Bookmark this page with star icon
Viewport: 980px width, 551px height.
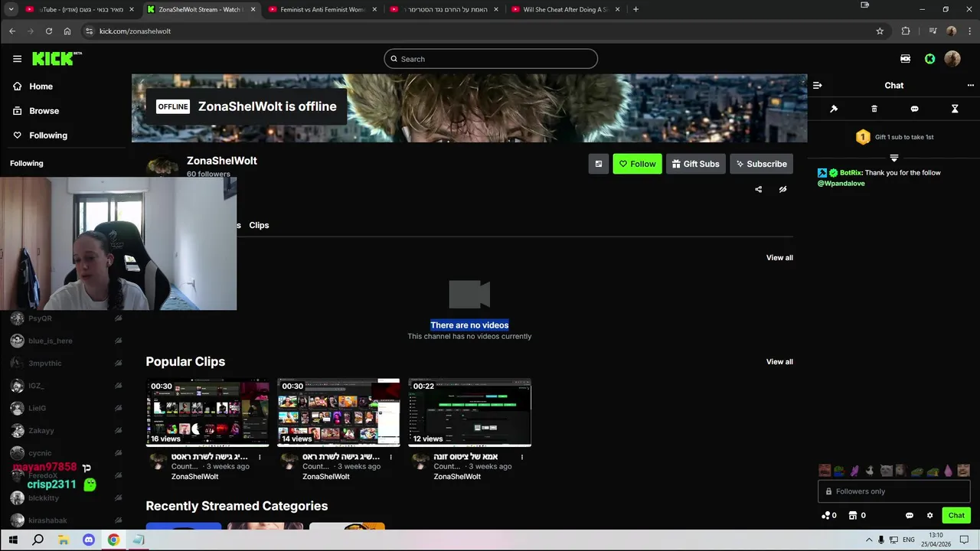(880, 31)
